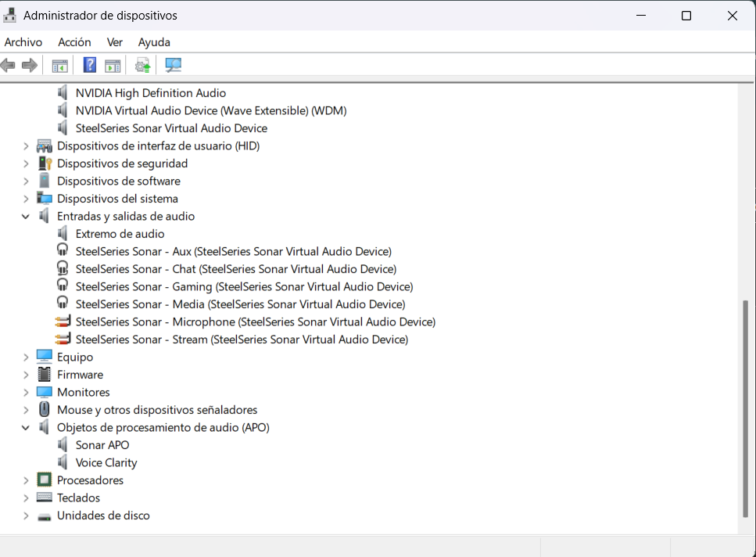This screenshot has height=557, width=756.
Task: Click the vertical scrollbar thumb
Action: click(745, 409)
